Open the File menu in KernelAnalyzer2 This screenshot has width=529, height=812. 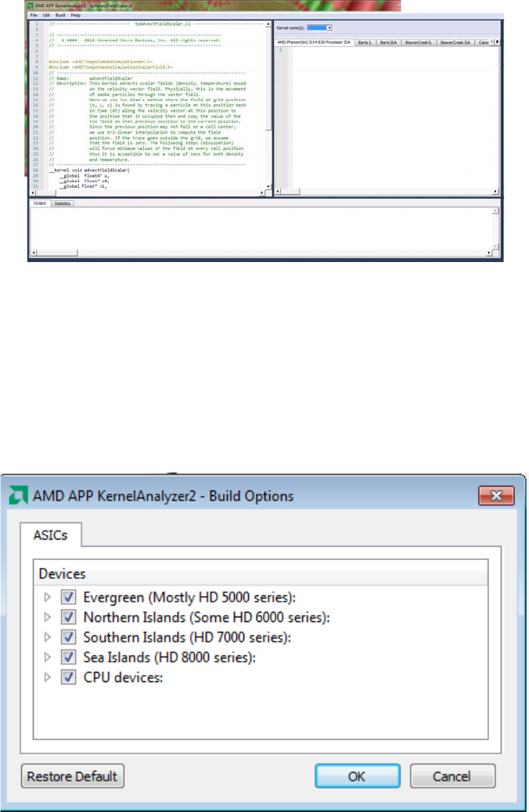click(34, 16)
